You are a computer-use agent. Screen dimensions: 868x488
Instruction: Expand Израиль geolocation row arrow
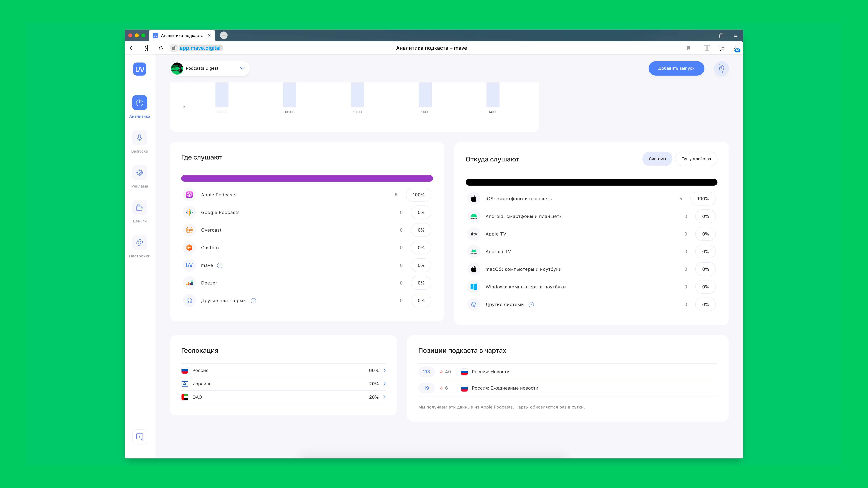tap(384, 384)
